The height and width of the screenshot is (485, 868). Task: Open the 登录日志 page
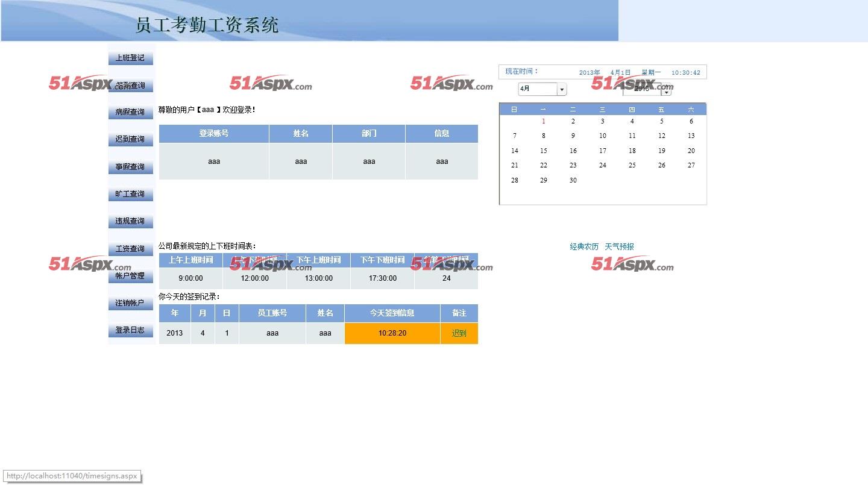point(130,330)
